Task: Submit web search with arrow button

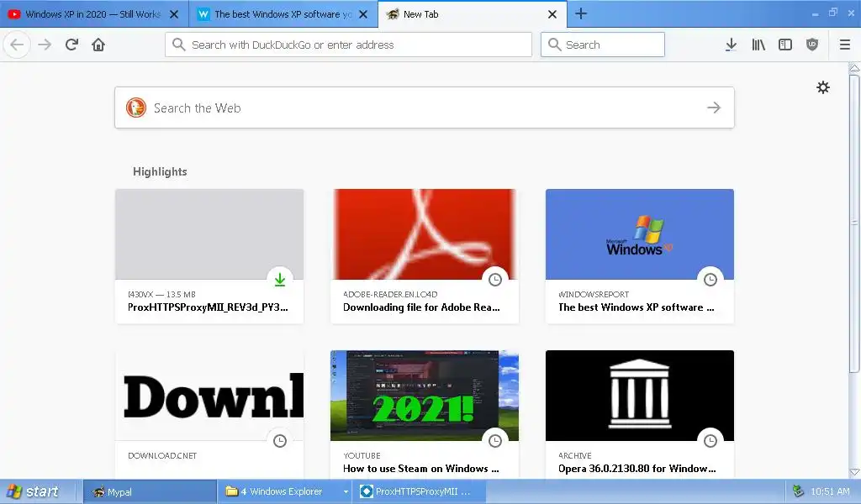Action: coord(714,108)
